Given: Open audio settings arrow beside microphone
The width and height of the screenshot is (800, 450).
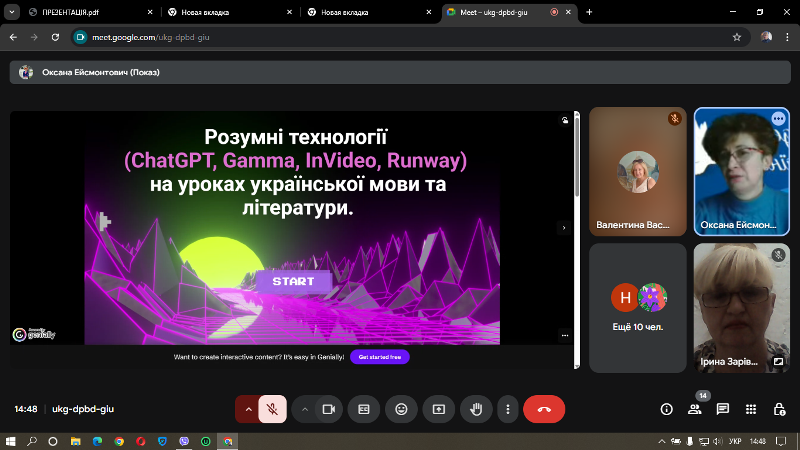Looking at the screenshot, I should [x=248, y=409].
